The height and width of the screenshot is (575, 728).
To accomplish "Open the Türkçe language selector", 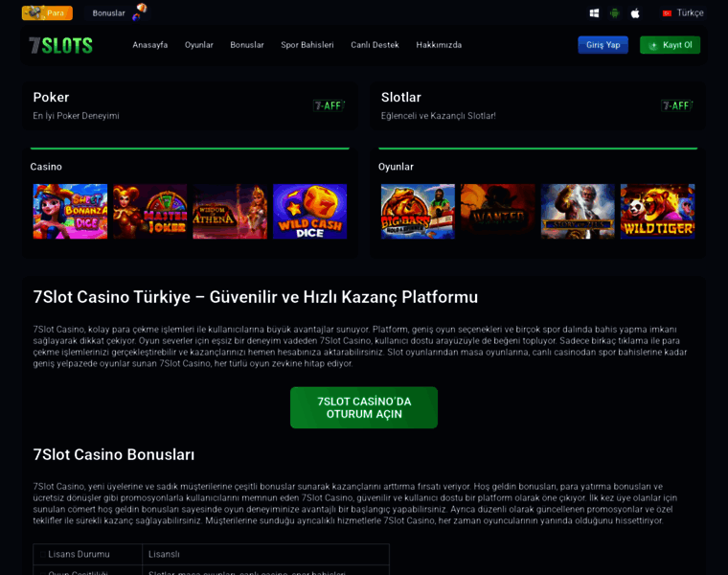I will click(683, 13).
